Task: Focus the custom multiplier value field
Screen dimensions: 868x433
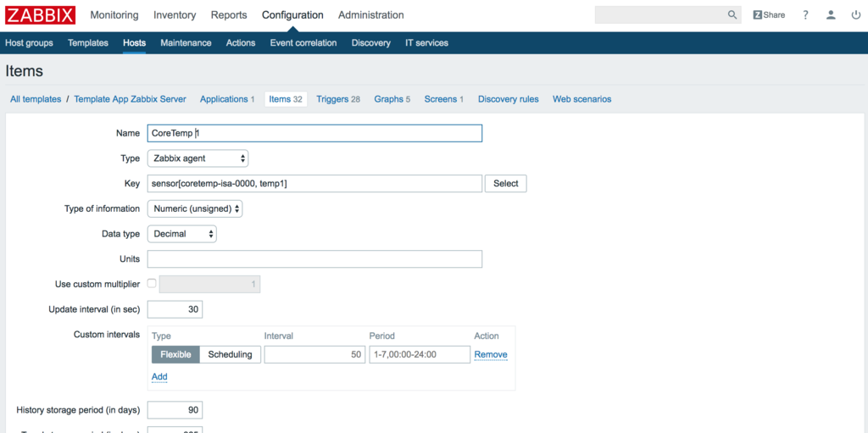Action: (210, 284)
